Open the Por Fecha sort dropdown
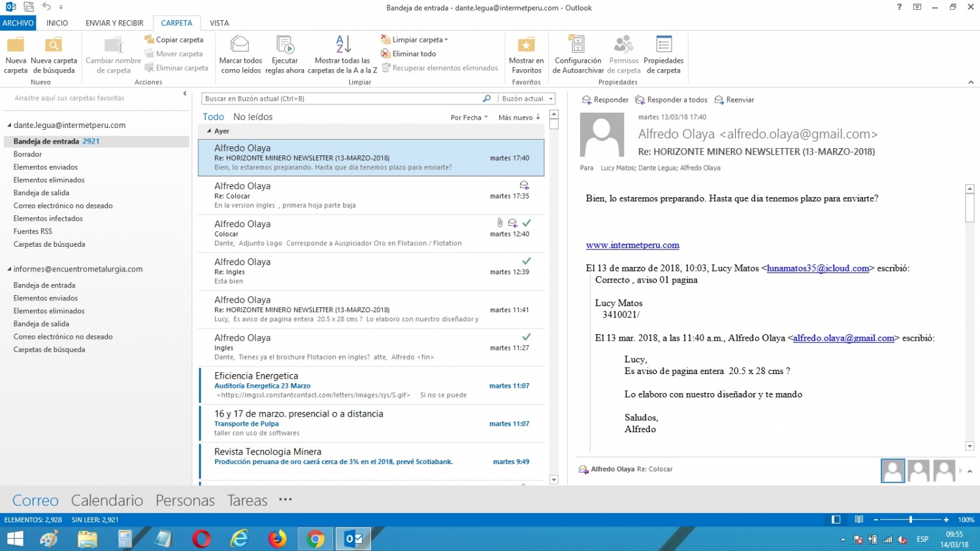 pyautogui.click(x=469, y=118)
